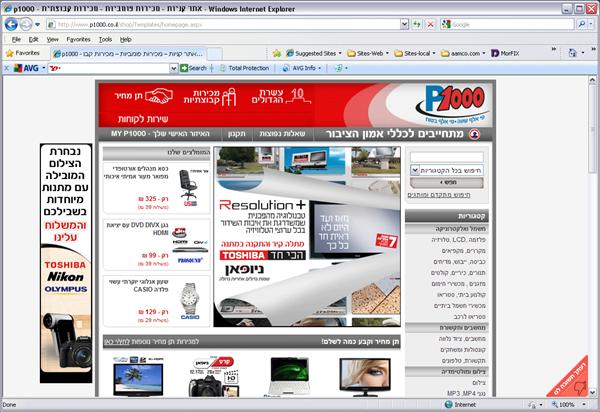Click the Toshiba Nikon Olympus camera ad
Image resolution: width=600 pixels, height=412 pixels.
[66, 263]
